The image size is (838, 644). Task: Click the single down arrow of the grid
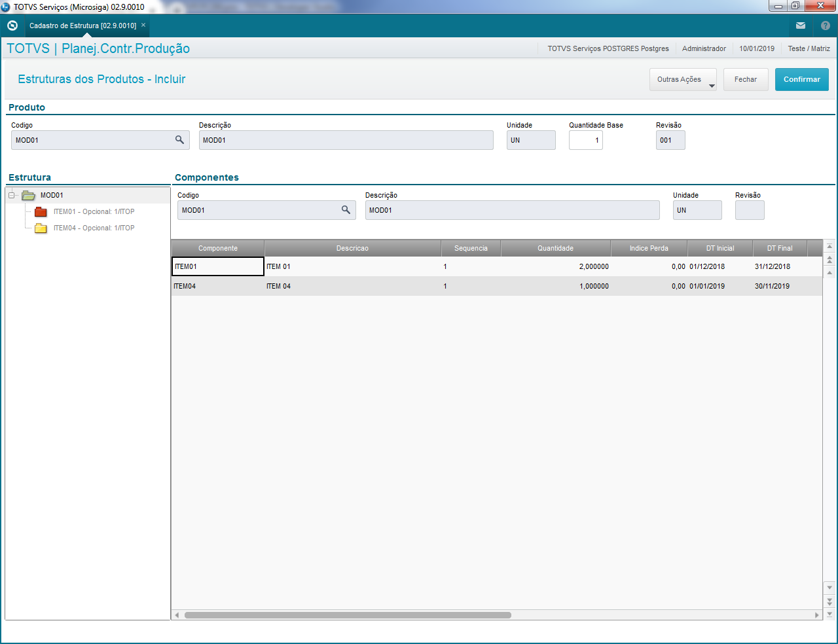pyautogui.click(x=829, y=588)
